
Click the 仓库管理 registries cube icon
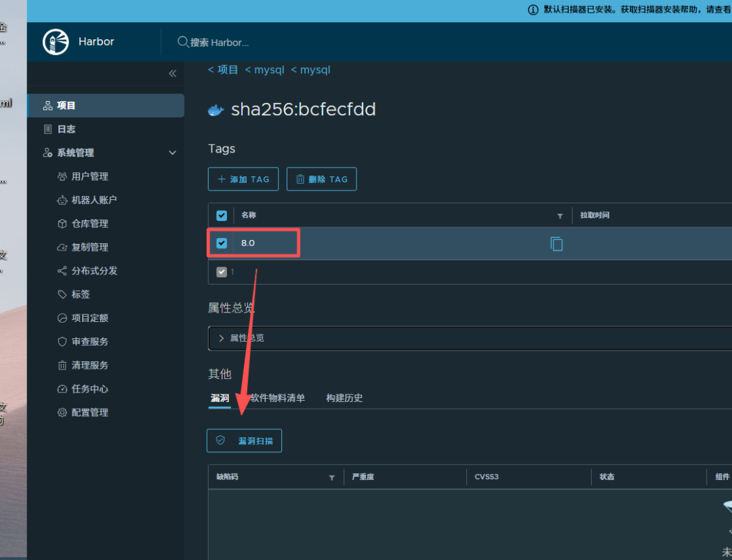62,224
